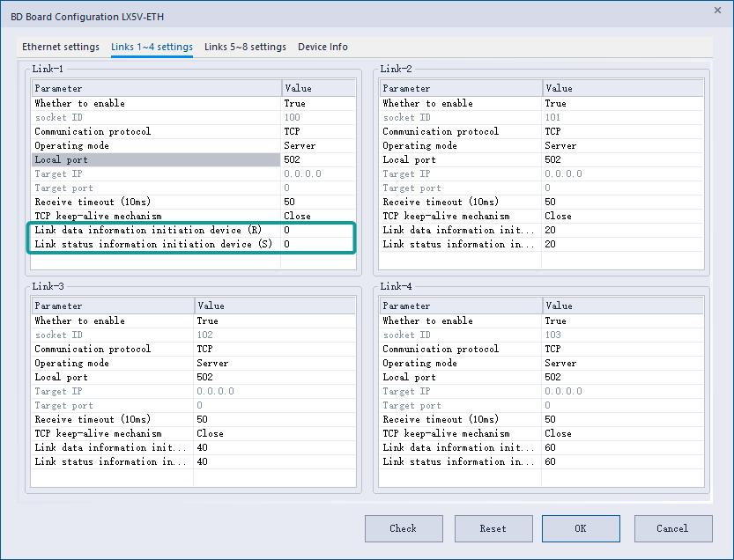Viewport: 734px width, 560px height.
Task: Cancel the configuration dialog
Action: click(672, 528)
